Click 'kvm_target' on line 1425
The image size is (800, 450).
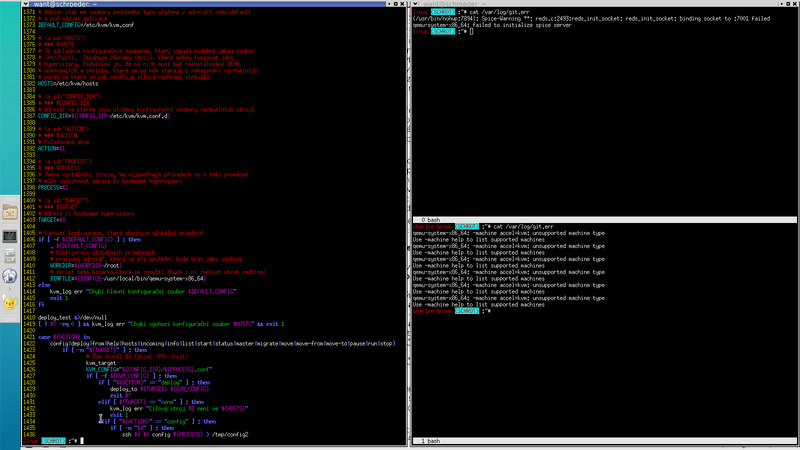tap(101, 363)
